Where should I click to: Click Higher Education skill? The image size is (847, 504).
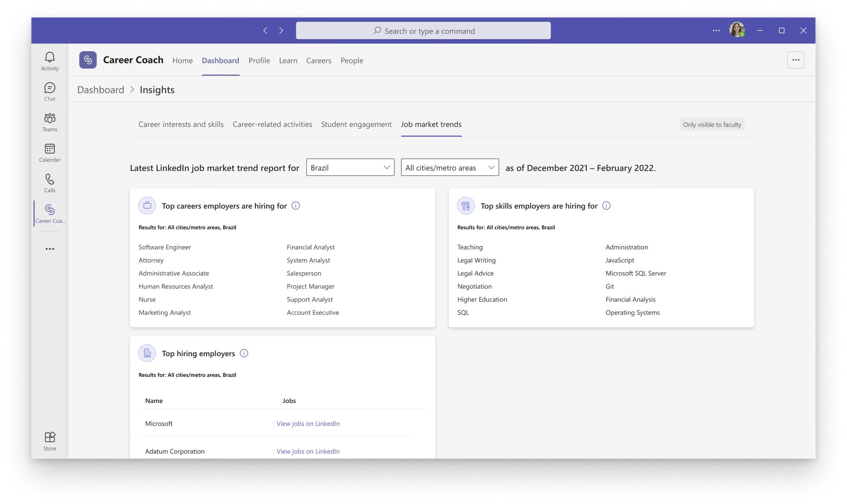point(482,299)
